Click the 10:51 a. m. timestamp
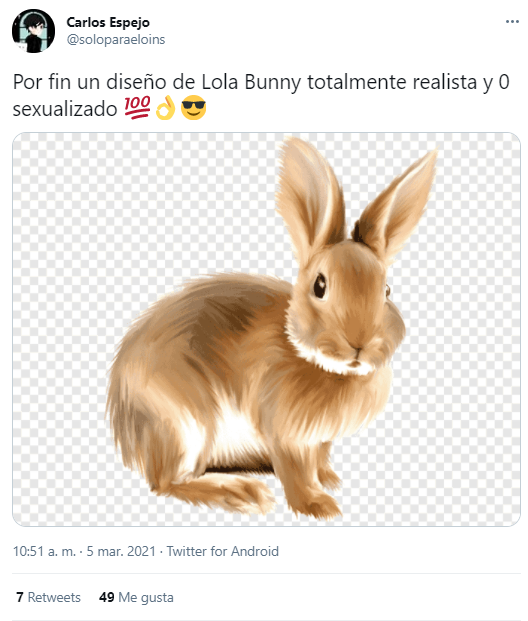The width and height of the screenshot is (528, 621). pyautogui.click(x=44, y=551)
